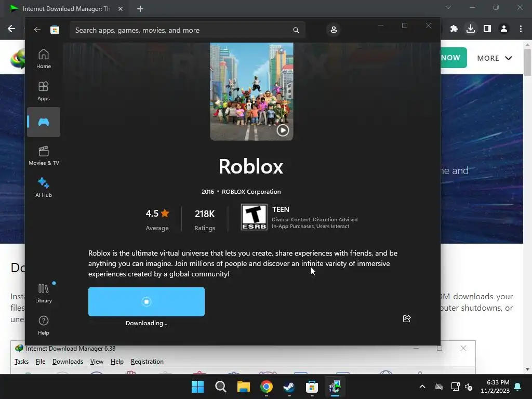Screen dimensions: 532x399
Task: Click the Downloading... status text
Action: [146, 323]
